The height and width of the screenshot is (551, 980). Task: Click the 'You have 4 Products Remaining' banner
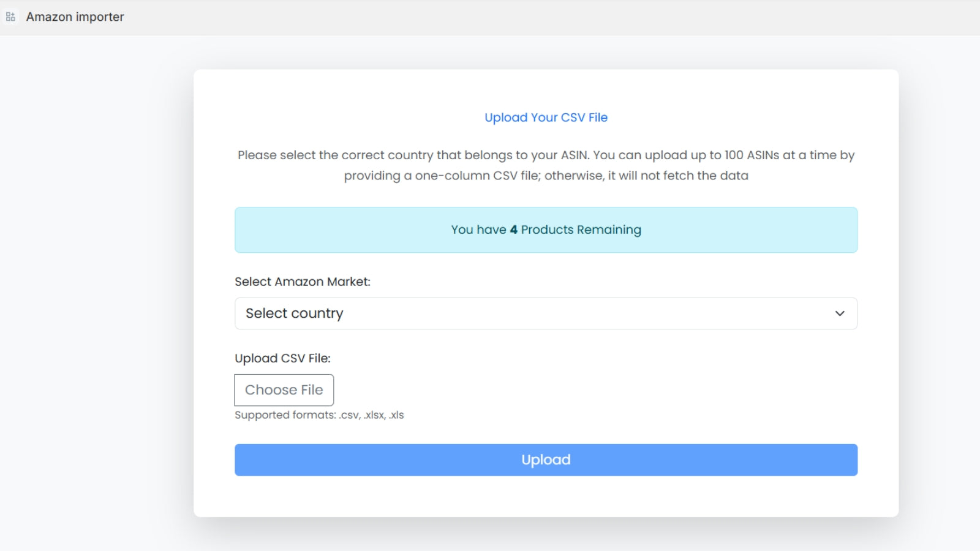click(x=546, y=230)
